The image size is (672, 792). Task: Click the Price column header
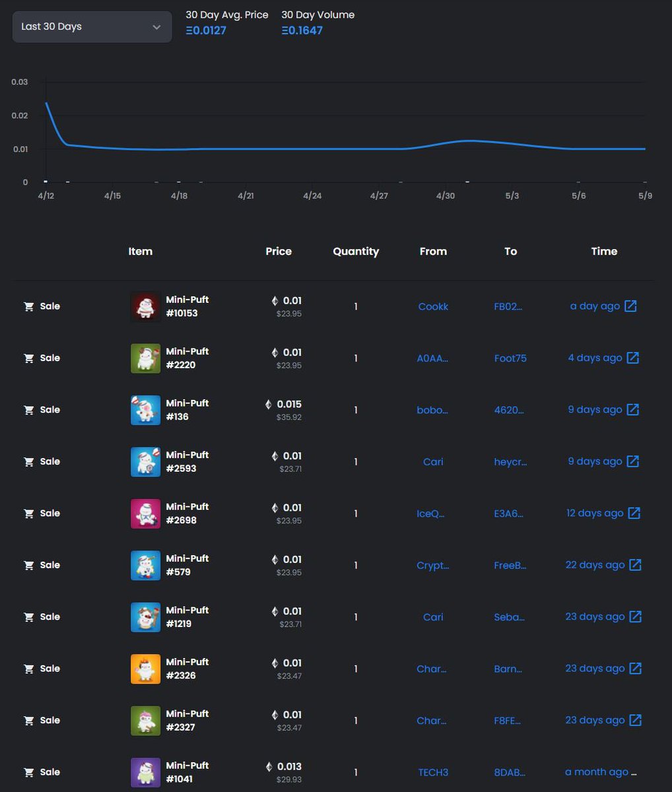tap(279, 251)
